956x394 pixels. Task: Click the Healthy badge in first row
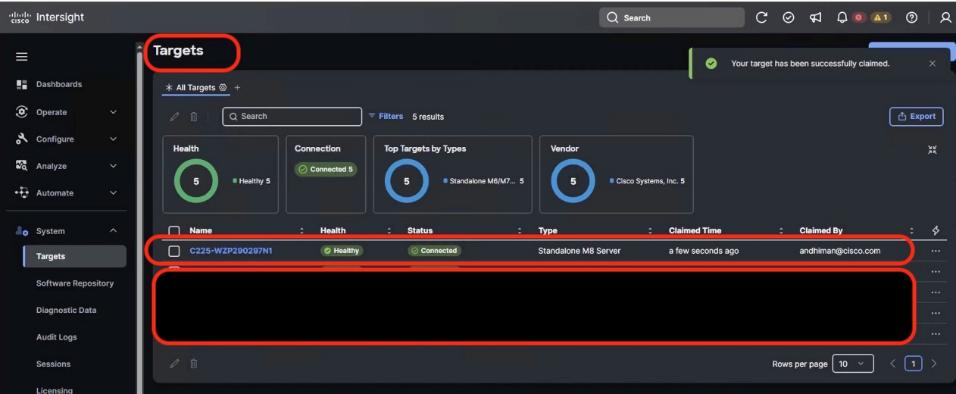pyautogui.click(x=341, y=251)
